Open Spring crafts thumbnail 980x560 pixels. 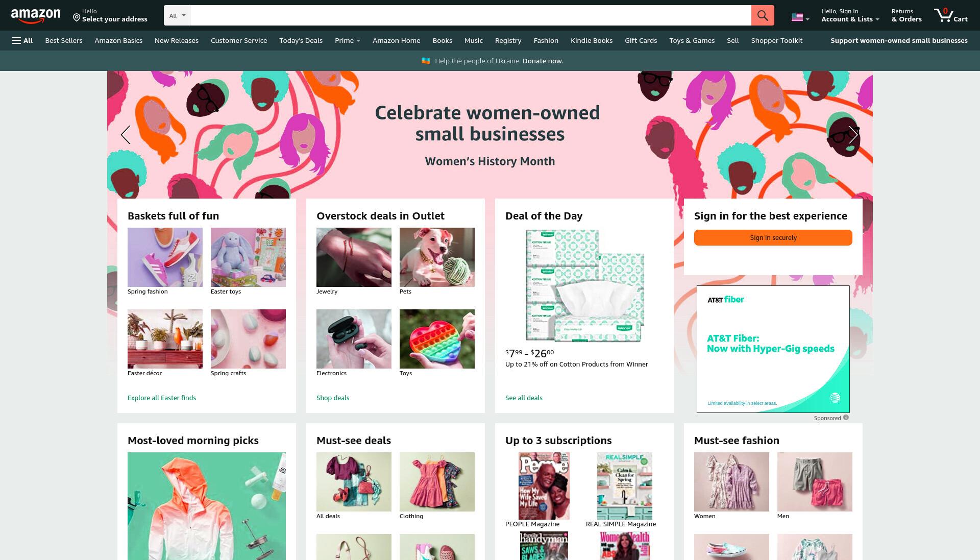pyautogui.click(x=248, y=339)
